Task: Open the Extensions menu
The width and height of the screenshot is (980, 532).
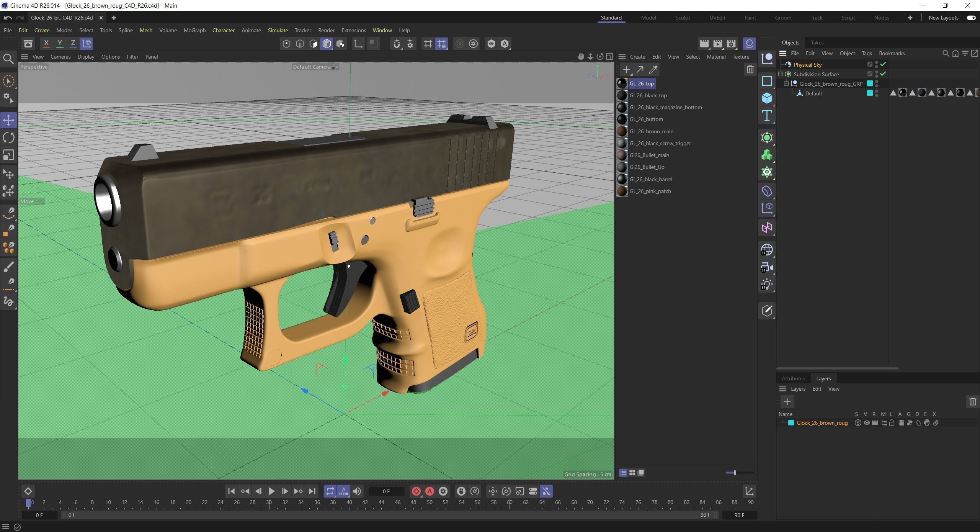Action: [354, 30]
